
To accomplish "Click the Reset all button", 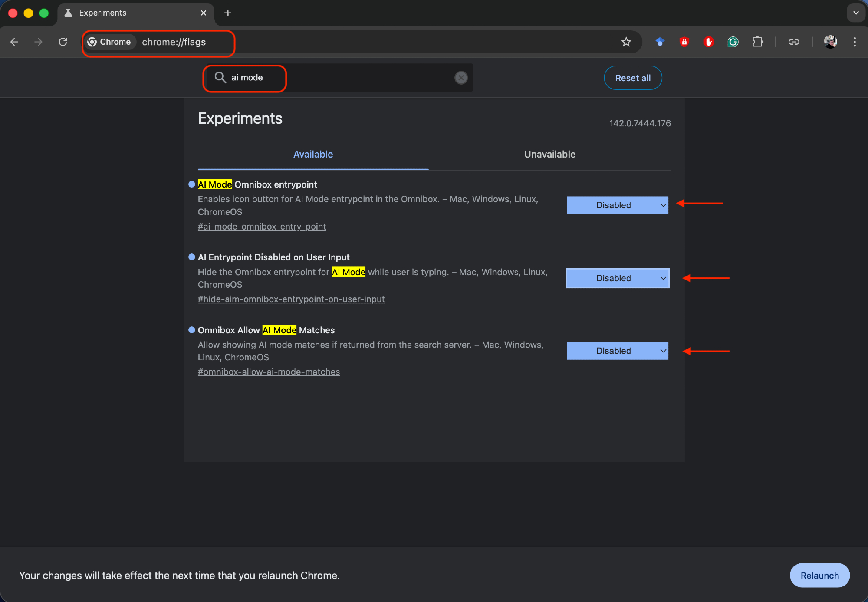I will point(633,78).
